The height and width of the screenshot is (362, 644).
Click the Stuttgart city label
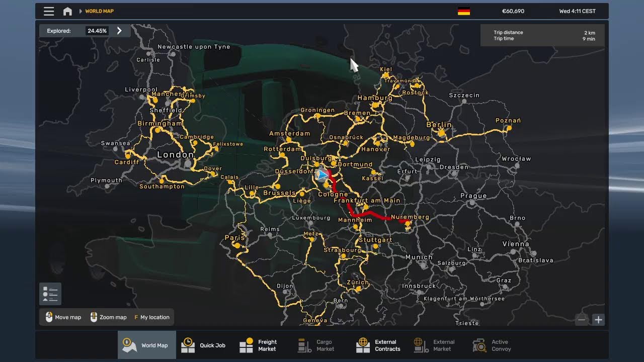(376, 240)
